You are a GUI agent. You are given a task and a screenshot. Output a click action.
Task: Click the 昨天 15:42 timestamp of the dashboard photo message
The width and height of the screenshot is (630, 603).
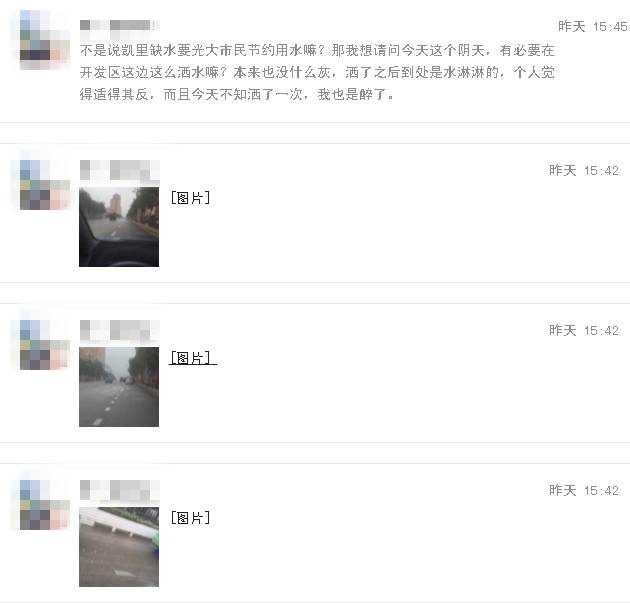point(584,170)
